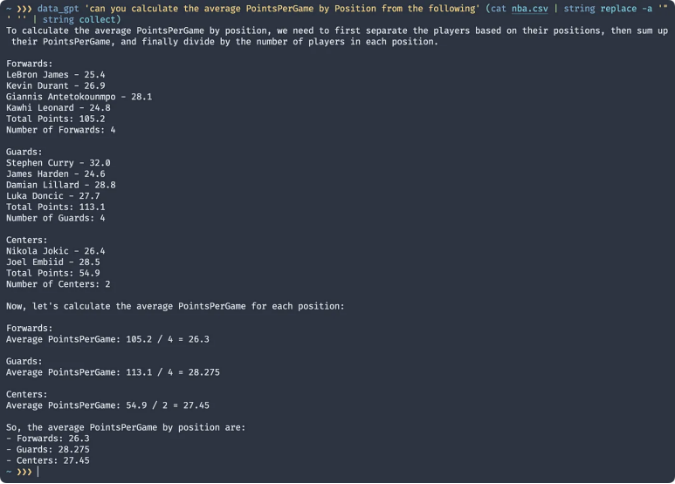Click the empty prompt on the last line
Image resolution: width=675 pixels, height=484 pixels.
pos(36,472)
